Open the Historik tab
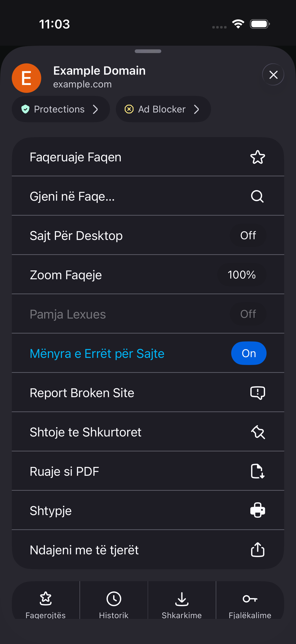 [x=114, y=603]
